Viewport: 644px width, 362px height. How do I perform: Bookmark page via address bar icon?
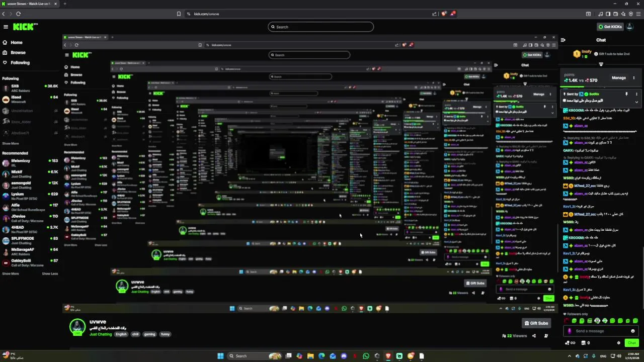(x=179, y=14)
